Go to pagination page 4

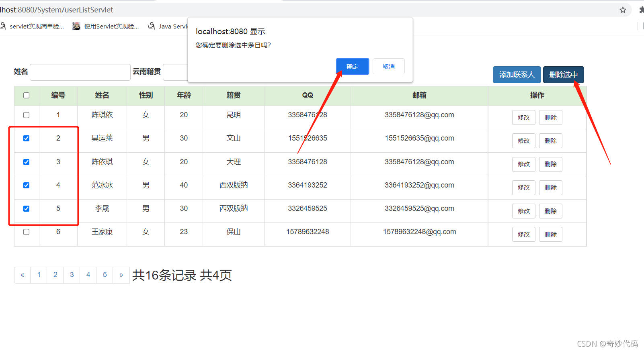[x=88, y=275]
